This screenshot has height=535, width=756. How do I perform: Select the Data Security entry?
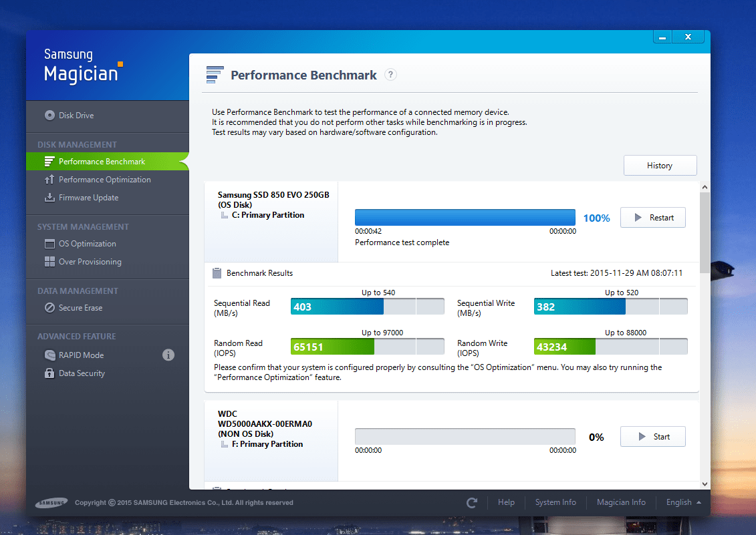[82, 373]
